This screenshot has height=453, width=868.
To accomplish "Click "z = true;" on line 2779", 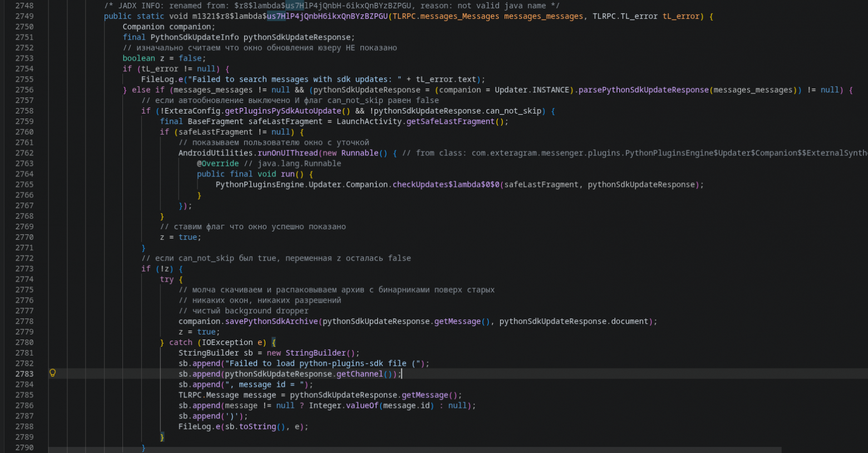I will [x=199, y=332].
